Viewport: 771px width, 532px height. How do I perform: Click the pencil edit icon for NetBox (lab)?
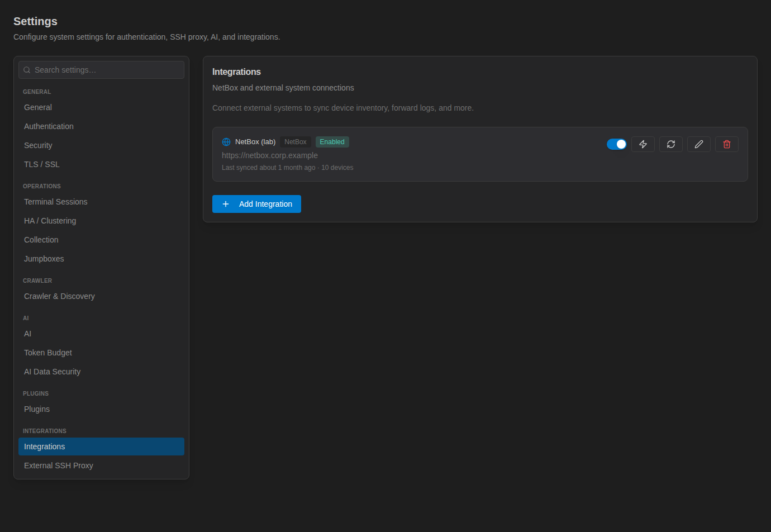click(x=699, y=144)
